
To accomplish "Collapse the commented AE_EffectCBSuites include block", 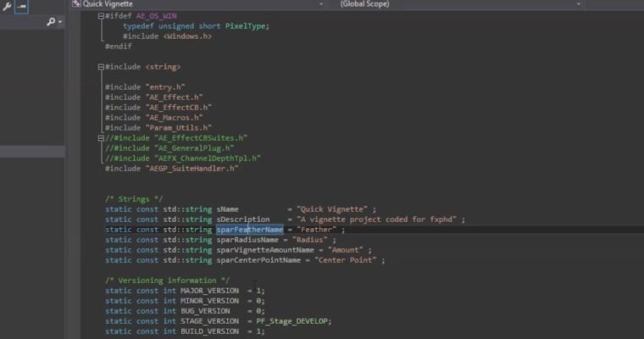I will click(101, 138).
